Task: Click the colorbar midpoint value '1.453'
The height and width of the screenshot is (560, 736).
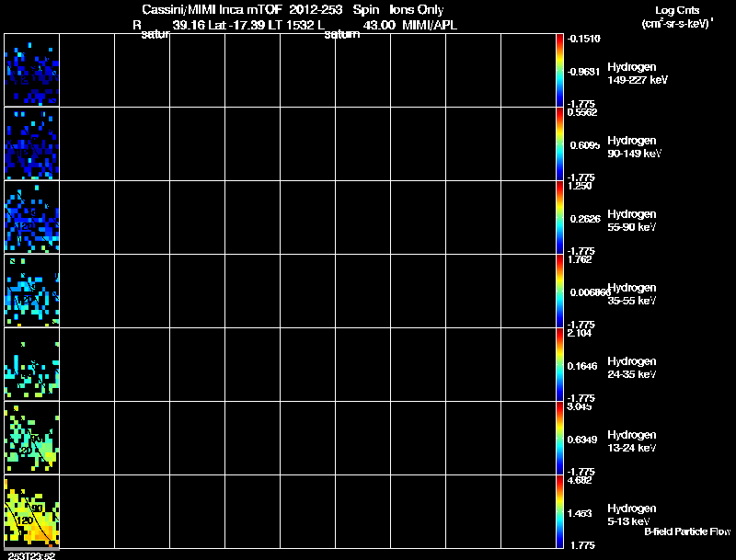Action: coord(580,513)
